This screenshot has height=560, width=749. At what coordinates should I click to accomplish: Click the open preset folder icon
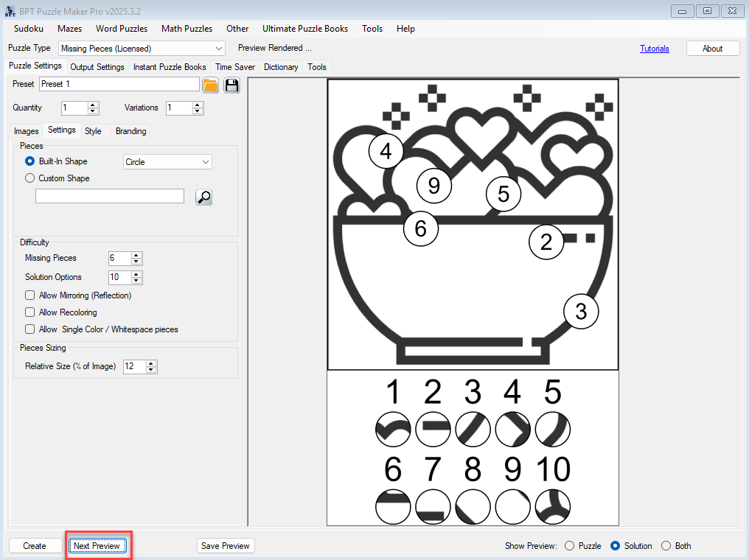click(x=211, y=85)
